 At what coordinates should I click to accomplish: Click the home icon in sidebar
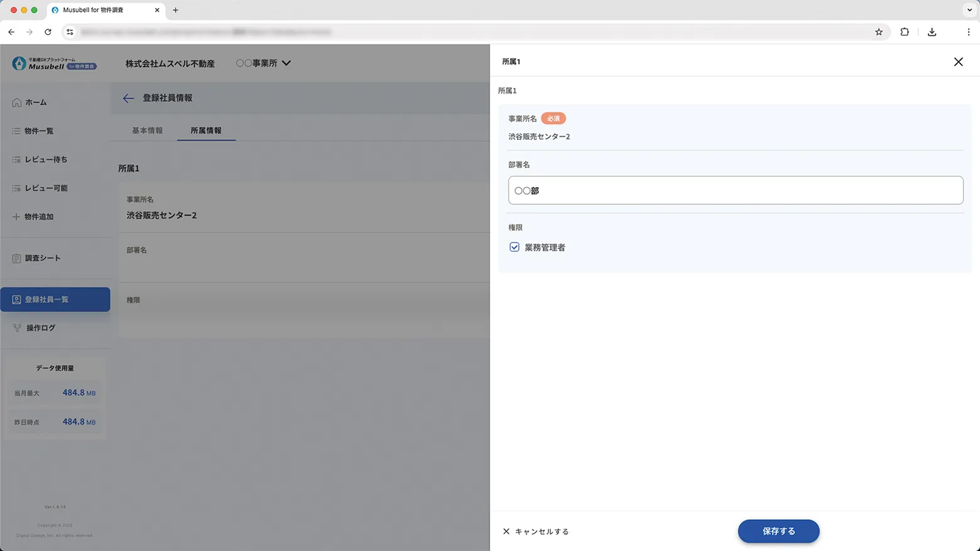click(x=17, y=102)
